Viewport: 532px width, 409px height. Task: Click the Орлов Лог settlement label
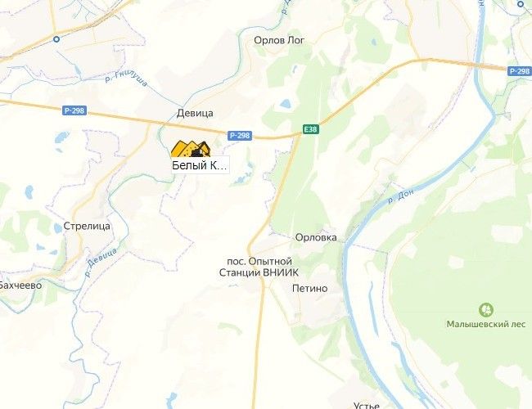tap(279, 40)
